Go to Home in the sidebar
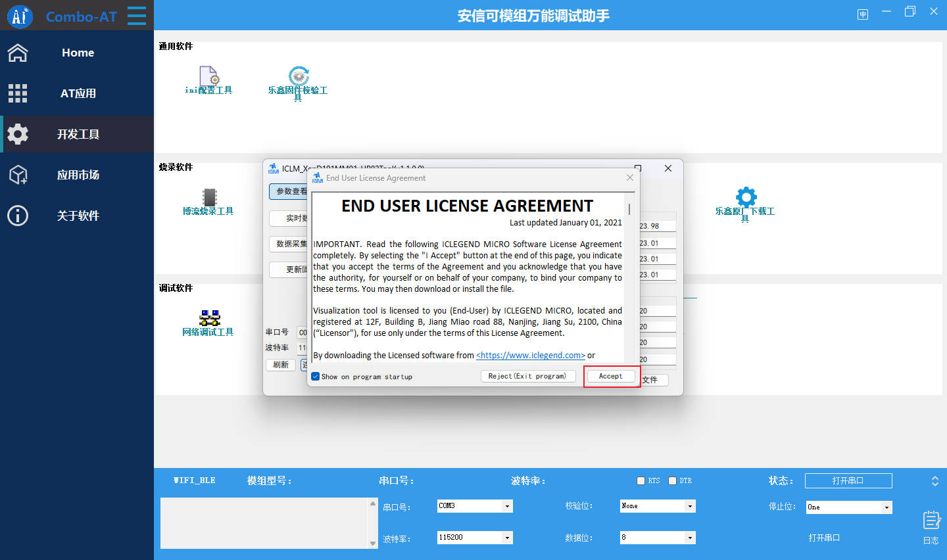This screenshot has width=947, height=560. coord(77,53)
